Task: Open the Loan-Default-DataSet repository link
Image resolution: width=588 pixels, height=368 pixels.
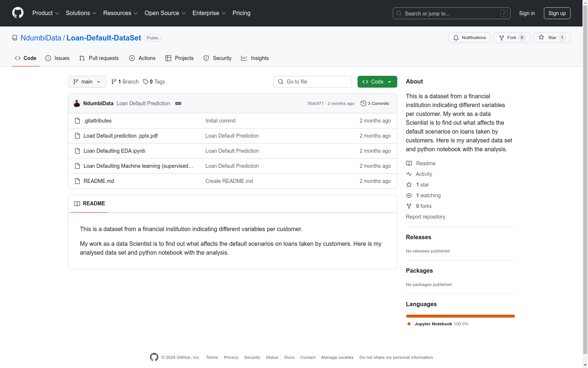Action: pyautogui.click(x=104, y=38)
